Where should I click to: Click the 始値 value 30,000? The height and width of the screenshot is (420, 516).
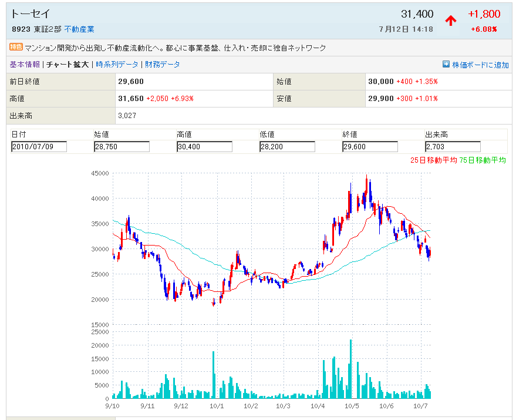tap(381, 82)
